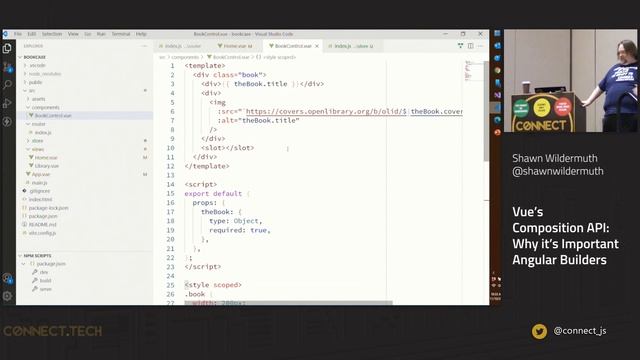Run the serve npm script
Image resolution: width=640 pixels, height=360 pixels.
[46, 289]
